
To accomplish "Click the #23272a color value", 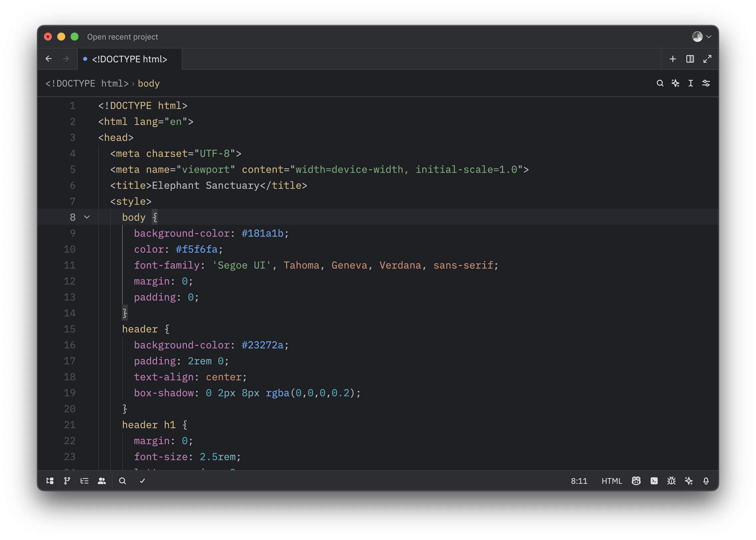I will [x=263, y=345].
